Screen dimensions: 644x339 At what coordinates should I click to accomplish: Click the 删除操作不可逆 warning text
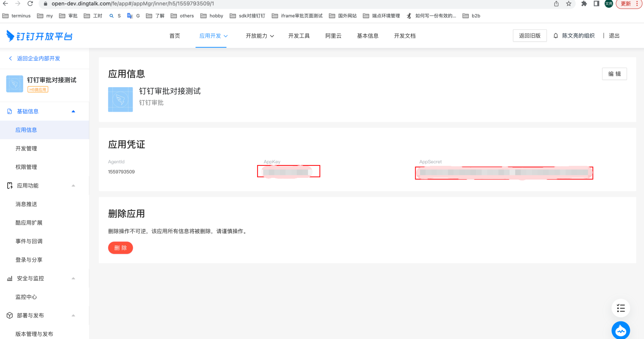coord(179,231)
